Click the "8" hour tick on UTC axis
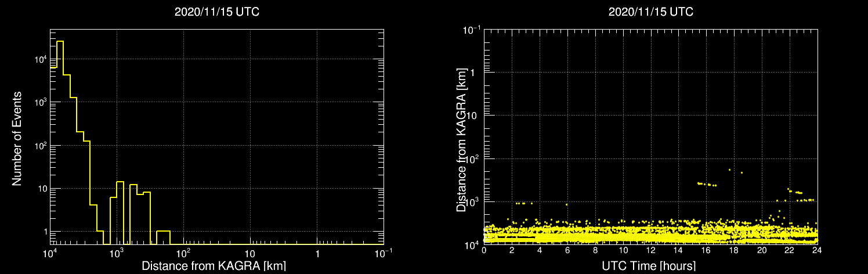The width and height of the screenshot is (868, 274). coord(595,251)
